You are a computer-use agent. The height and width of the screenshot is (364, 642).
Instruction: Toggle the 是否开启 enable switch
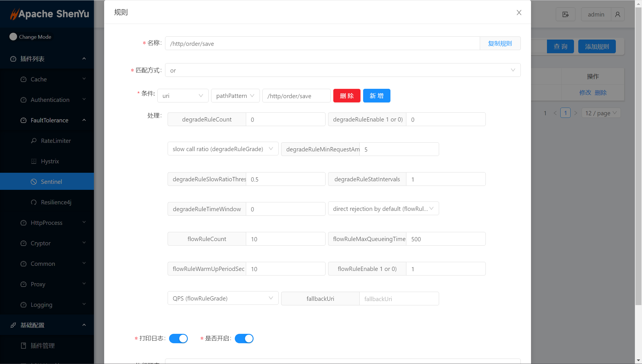(244, 338)
